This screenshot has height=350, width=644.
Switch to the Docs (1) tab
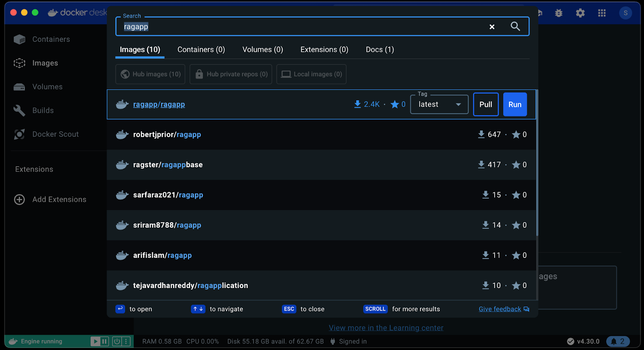tap(380, 49)
